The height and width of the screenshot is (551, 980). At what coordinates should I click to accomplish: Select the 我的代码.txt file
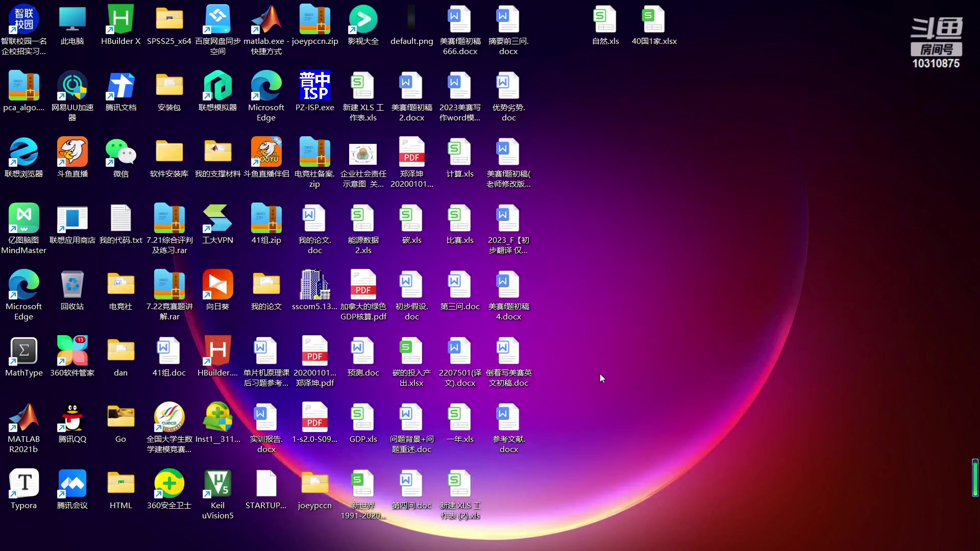point(120,223)
